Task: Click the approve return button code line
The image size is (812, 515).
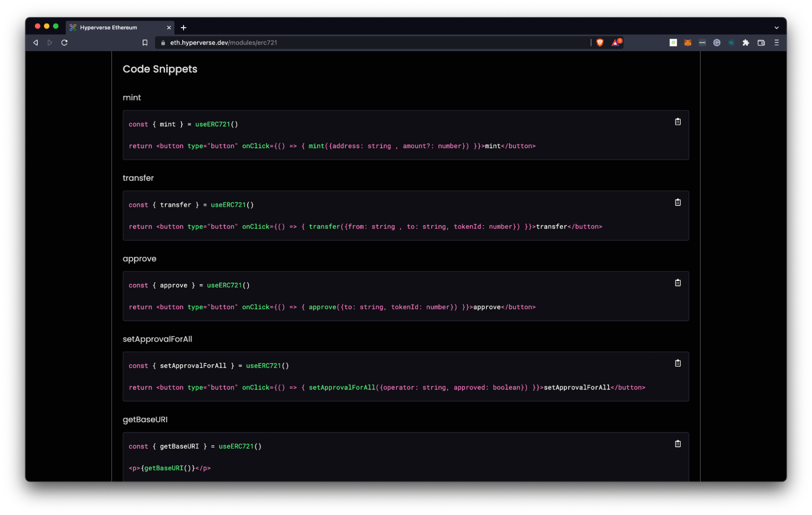Action: pyautogui.click(x=332, y=307)
